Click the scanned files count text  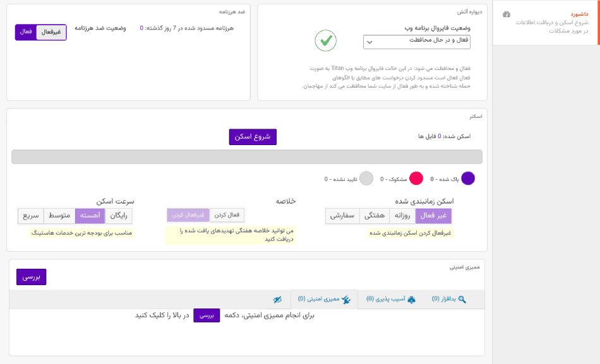pos(444,136)
